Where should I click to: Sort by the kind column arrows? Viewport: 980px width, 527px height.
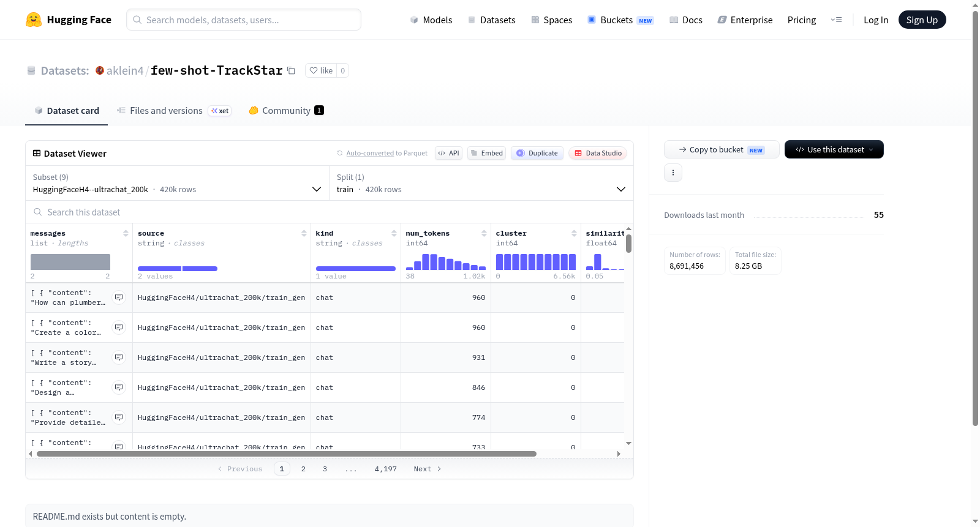(x=394, y=233)
